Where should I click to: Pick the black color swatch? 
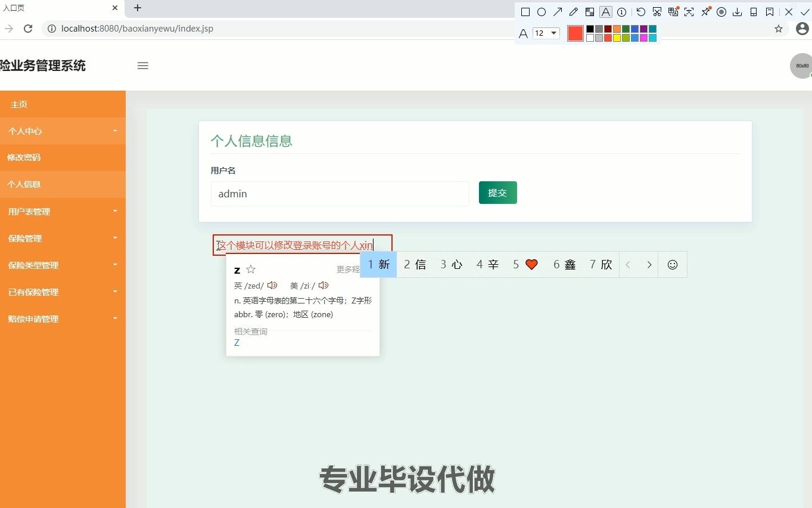pos(590,29)
